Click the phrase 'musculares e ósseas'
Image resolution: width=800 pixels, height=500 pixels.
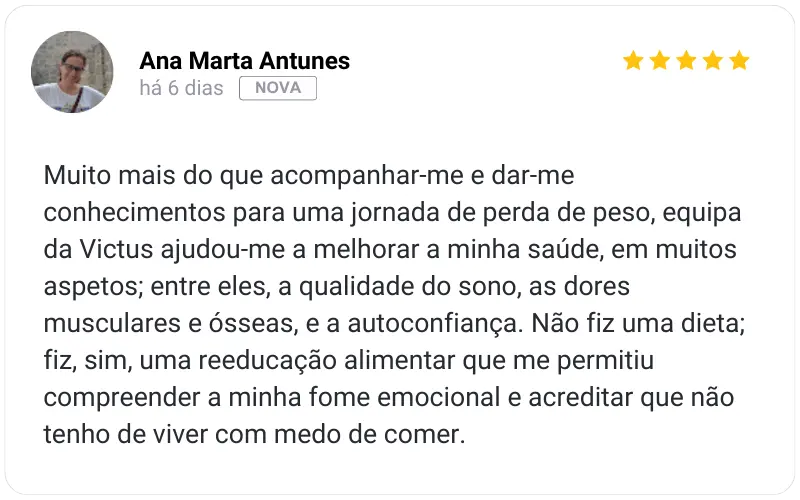pos(171,323)
